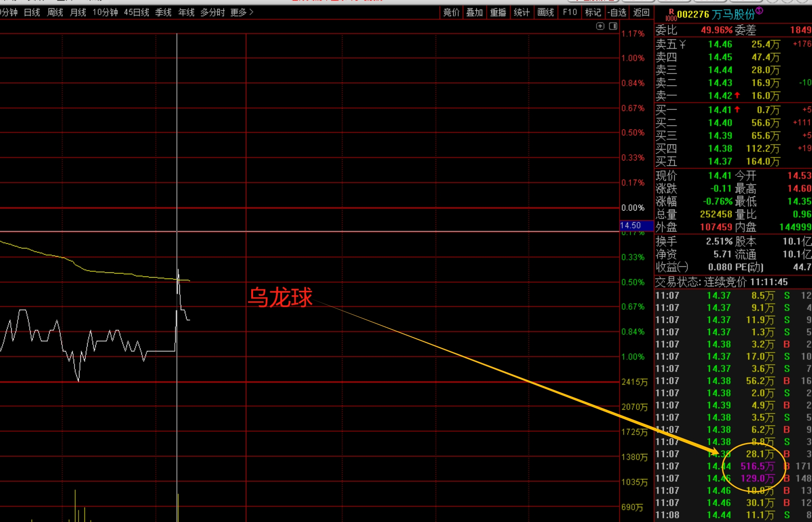Screen dimensions: 812x522
Task: Click the circled-arrow icon above the chart
Action: pyautogui.click(x=600, y=26)
